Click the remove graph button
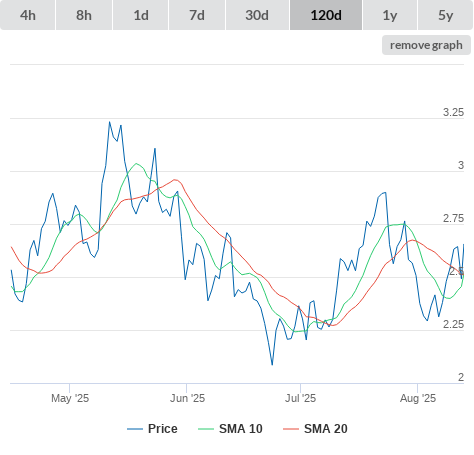 point(426,45)
